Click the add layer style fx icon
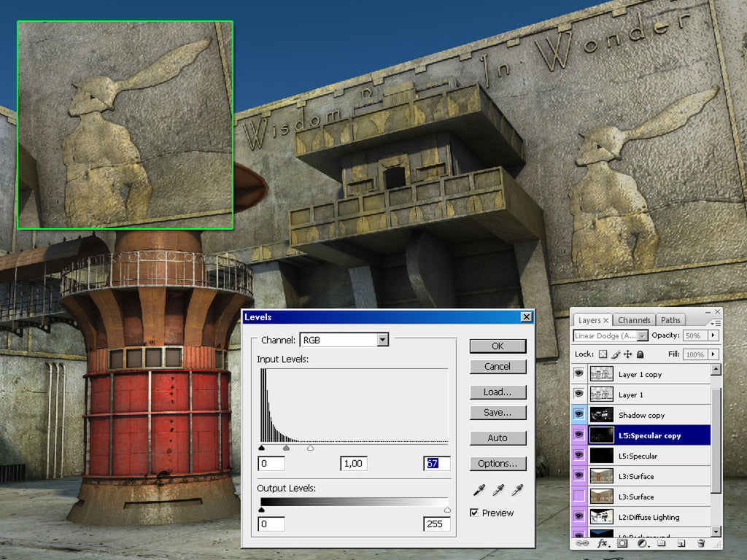Image resolution: width=747 pixels, height=560 pixels. coord(603,543)
